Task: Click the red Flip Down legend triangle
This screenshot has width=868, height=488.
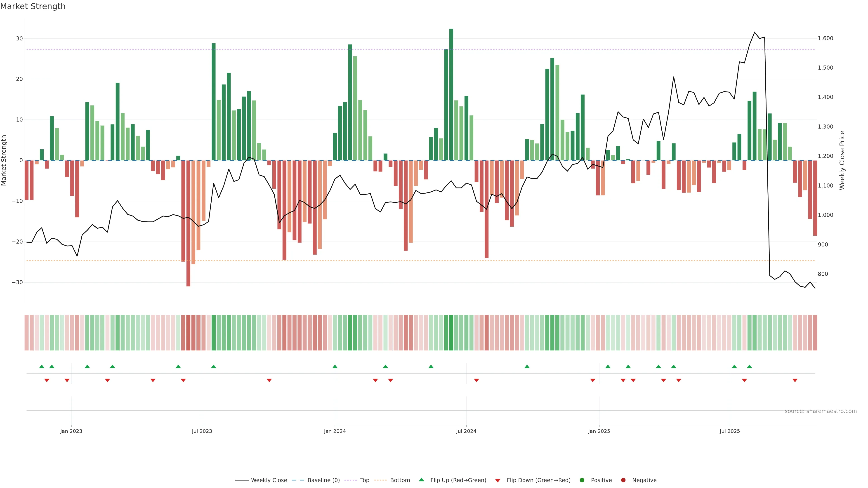Action: click(x=497, y=480)
